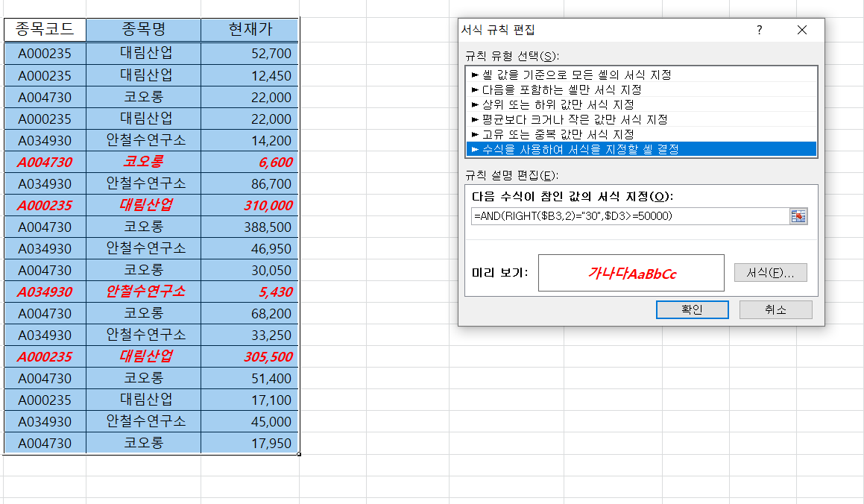
Task: Click the range selector icon beside formula field
Action: 798,216
